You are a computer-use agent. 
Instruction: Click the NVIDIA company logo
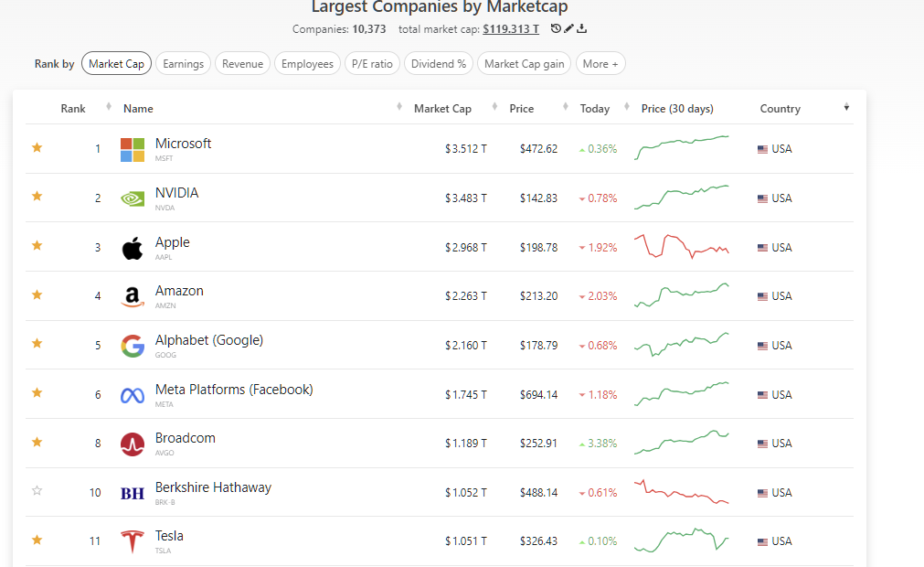131,198
